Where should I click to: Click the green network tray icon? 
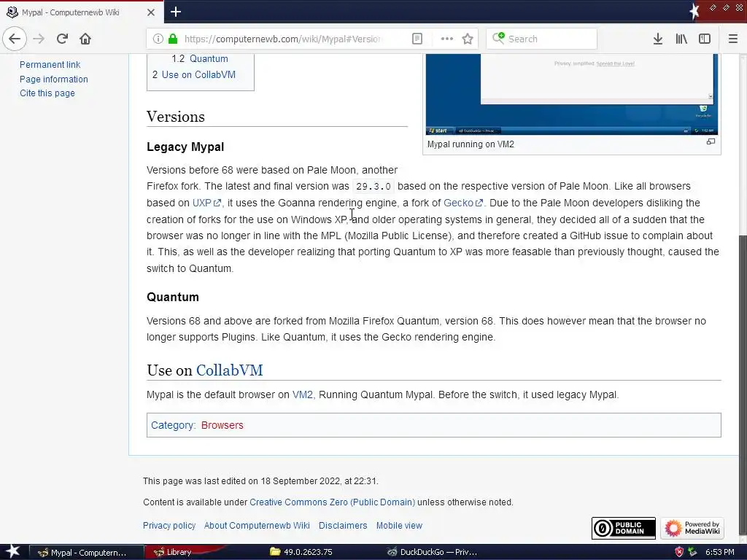point(693,552)
